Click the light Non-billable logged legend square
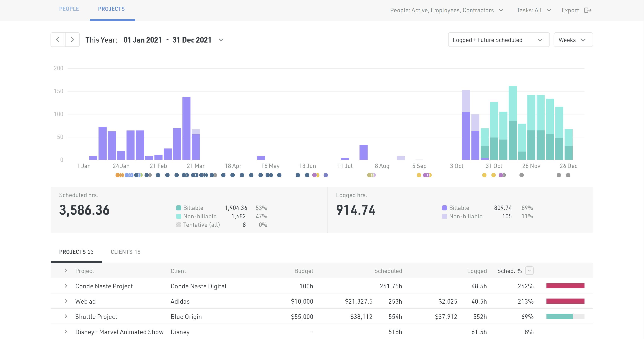 click(x=444, y=216)
